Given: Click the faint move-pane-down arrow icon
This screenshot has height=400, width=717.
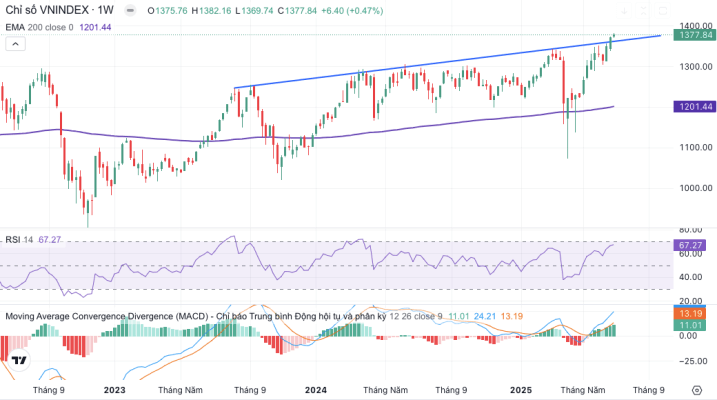Looking at the screenshot, I should click(624, 11).
